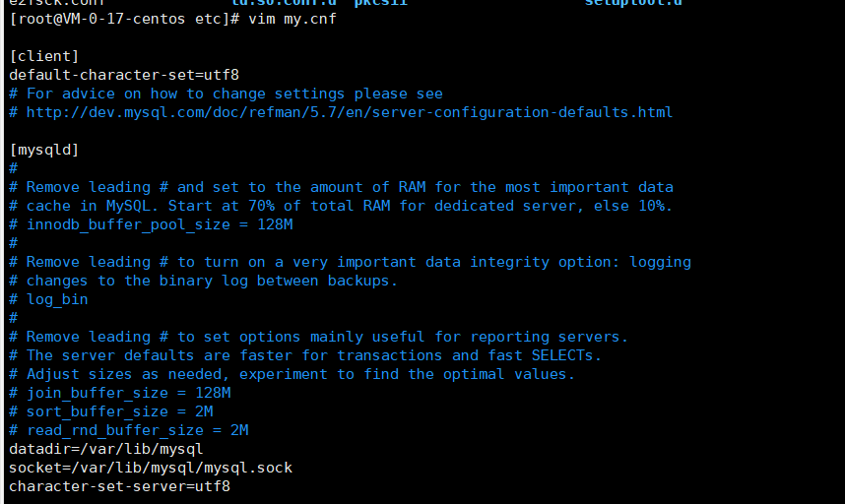Click the character-set-server=utf8 line
This screenshot has height=504, width=845.
(119, 486)
